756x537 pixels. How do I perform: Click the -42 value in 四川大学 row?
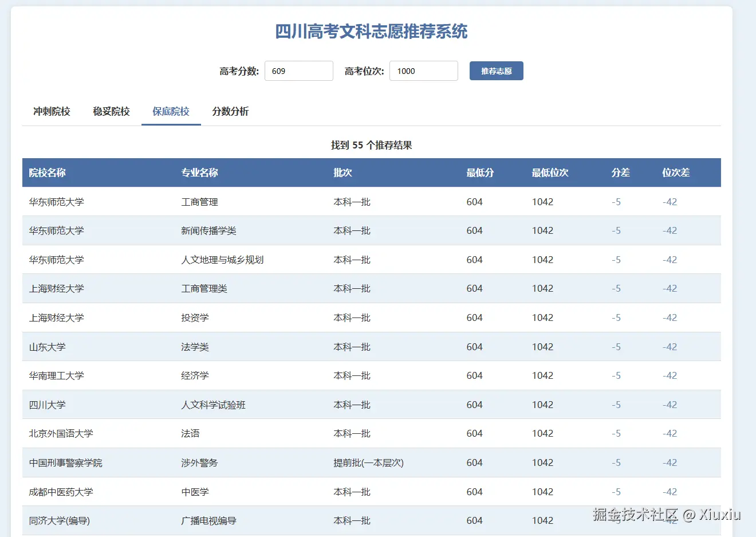point(670,405)
